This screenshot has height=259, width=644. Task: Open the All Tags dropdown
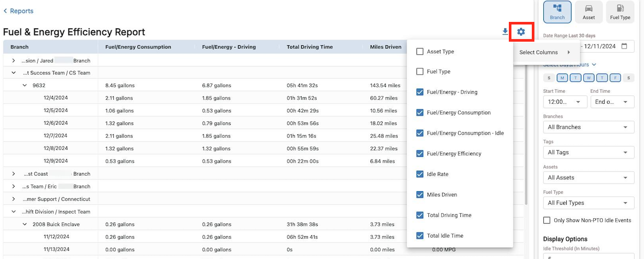[x=589, y=152]
